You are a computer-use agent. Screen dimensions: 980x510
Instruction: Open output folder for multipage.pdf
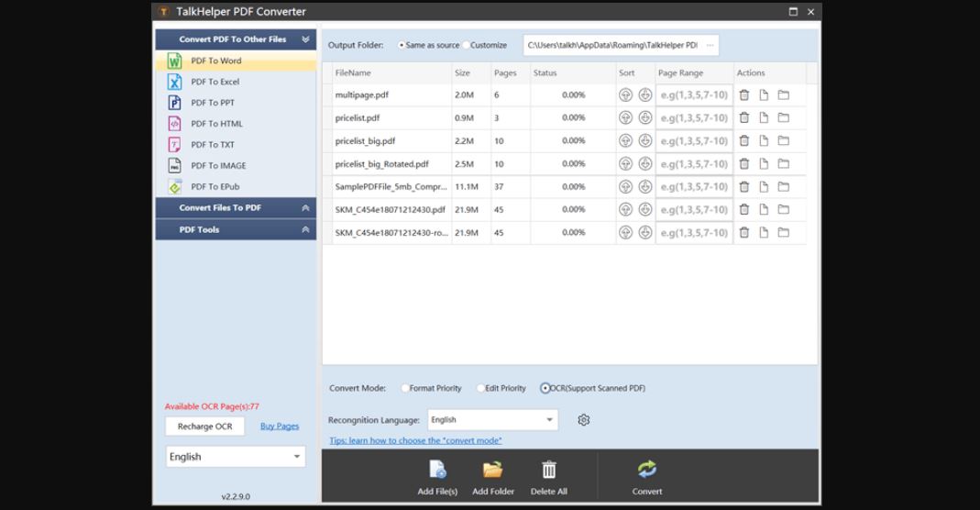point(783,95)
